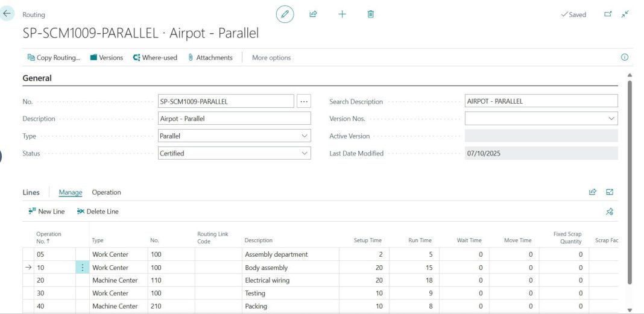Click the back arrow icon
This screenshot has height=314, width=644.
tap(7, 14)
